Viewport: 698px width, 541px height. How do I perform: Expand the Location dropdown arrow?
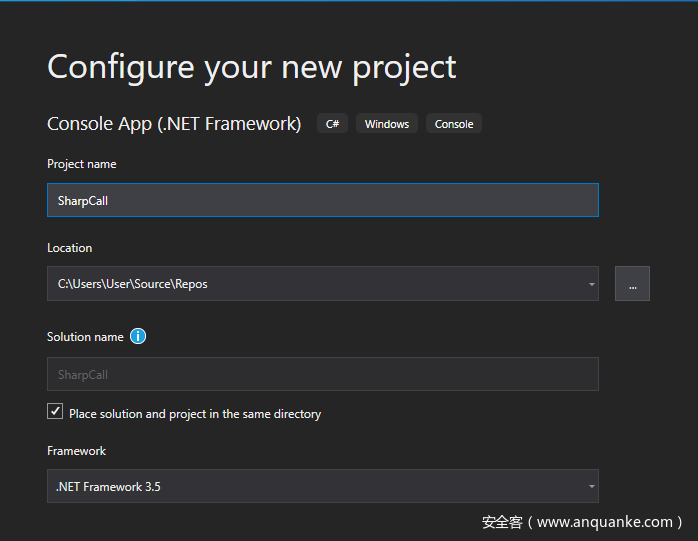[592, 284]
